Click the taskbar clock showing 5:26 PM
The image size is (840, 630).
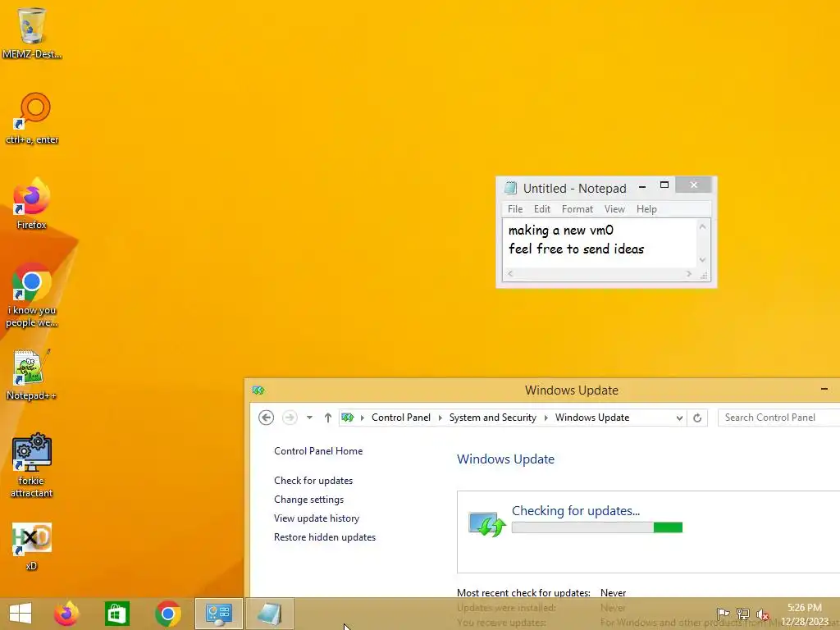coord(804,614)
